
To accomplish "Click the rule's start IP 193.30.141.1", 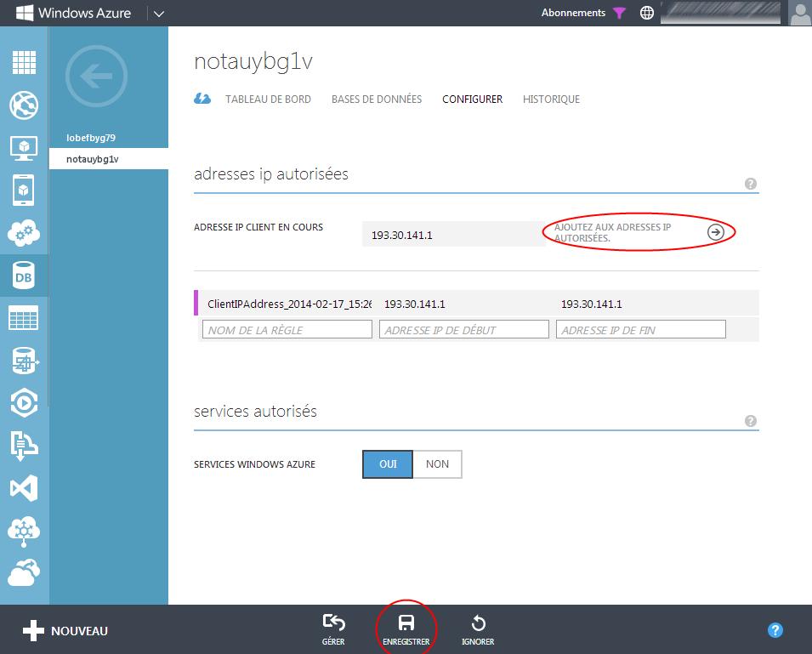I will pos(415,304).
